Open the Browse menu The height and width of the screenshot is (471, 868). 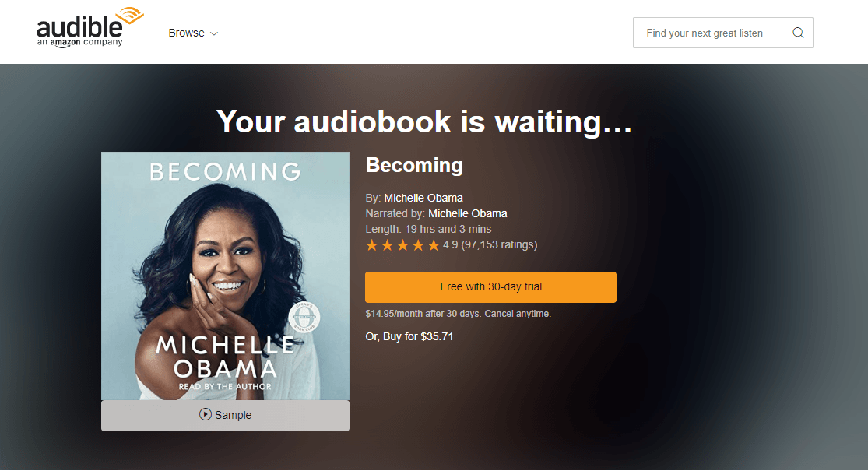point(193,33)
